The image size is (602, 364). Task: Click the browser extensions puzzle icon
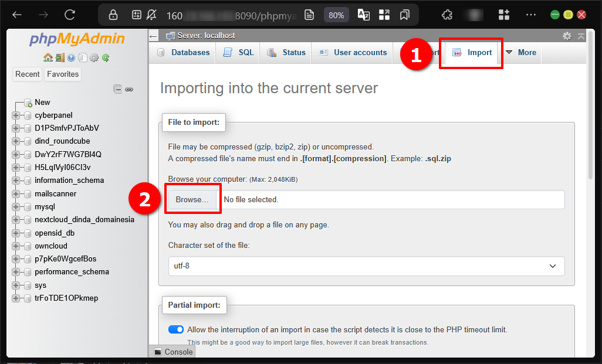[447, 15]
